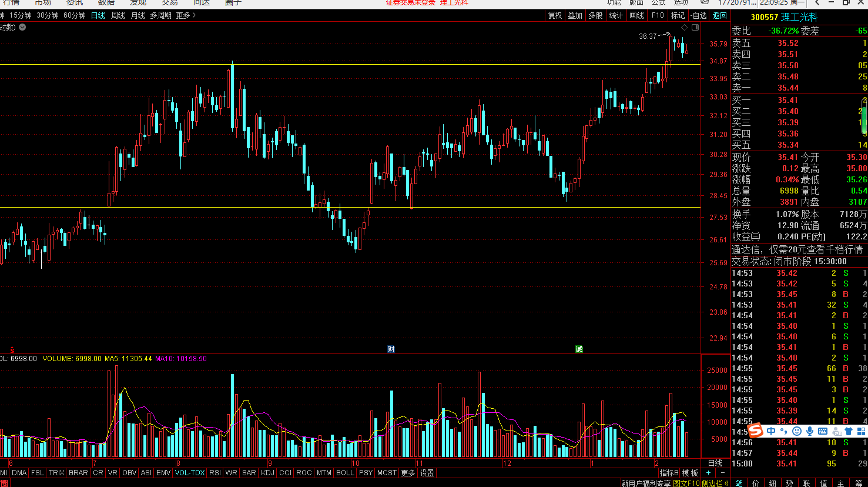Open 图文F10 link in status bar

click(686, 483)
